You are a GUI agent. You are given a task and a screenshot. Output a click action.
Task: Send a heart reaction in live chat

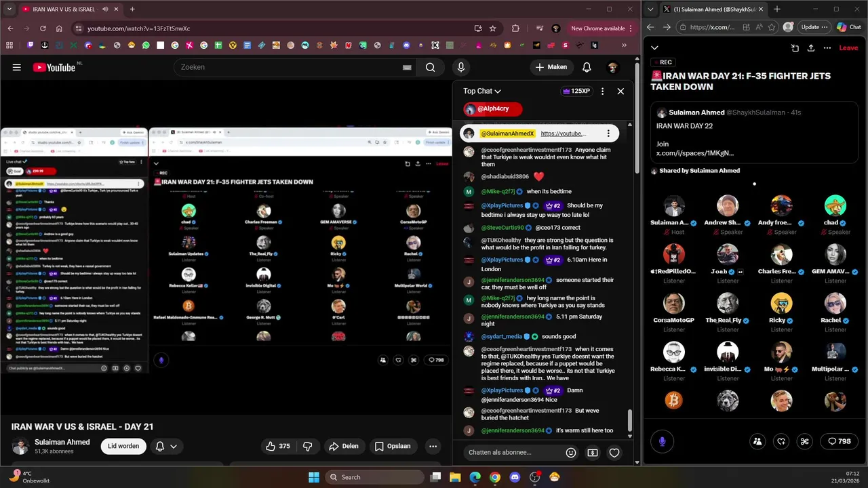614,453
